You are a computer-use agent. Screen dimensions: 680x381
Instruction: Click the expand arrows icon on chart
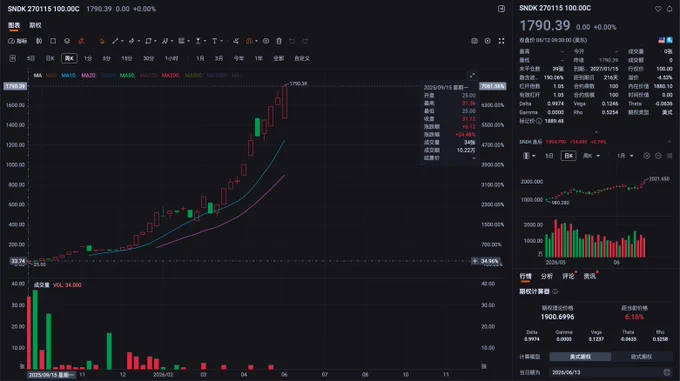pos(472,75)
